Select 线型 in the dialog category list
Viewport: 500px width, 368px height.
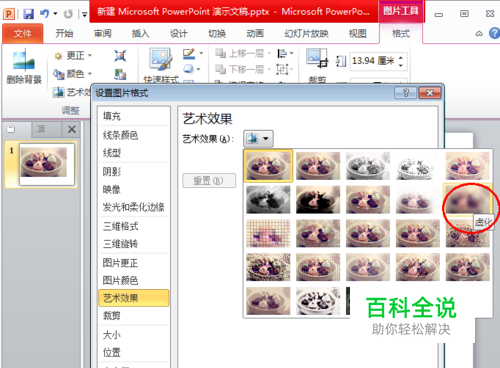134,153
